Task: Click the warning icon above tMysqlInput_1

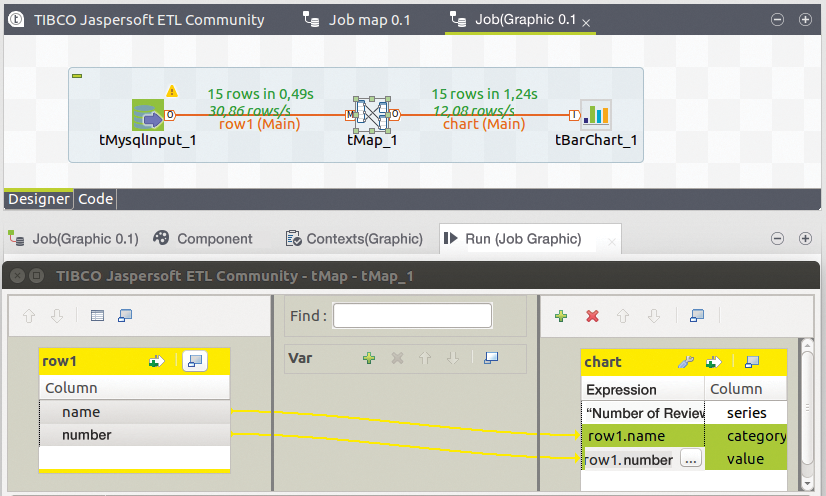Action: pos(172,91)
